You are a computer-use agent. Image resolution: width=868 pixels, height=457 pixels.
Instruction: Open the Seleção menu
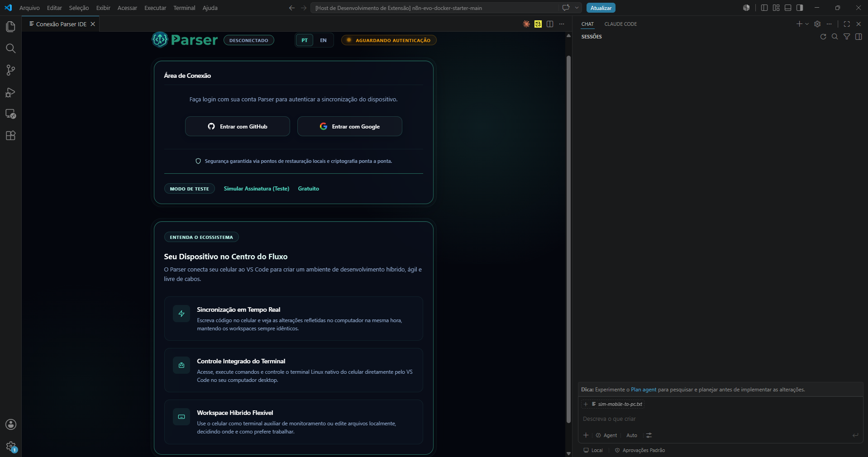[x=79, y=8]
